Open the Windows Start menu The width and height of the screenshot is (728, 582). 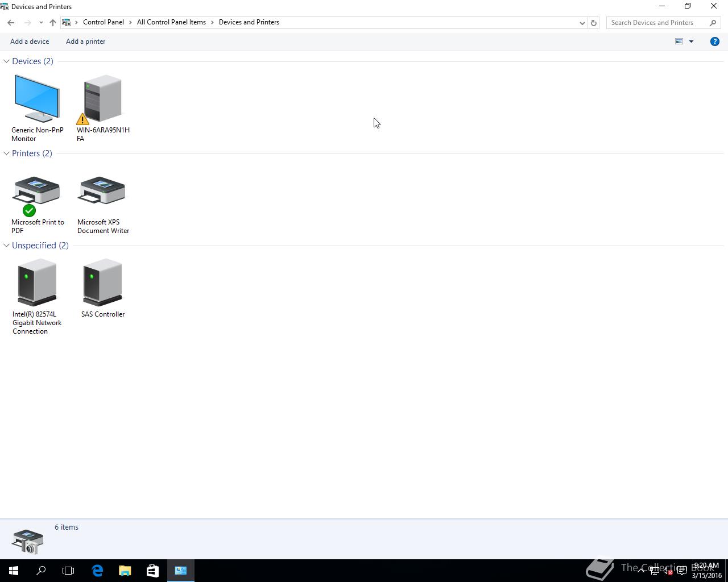click(14, 571)
